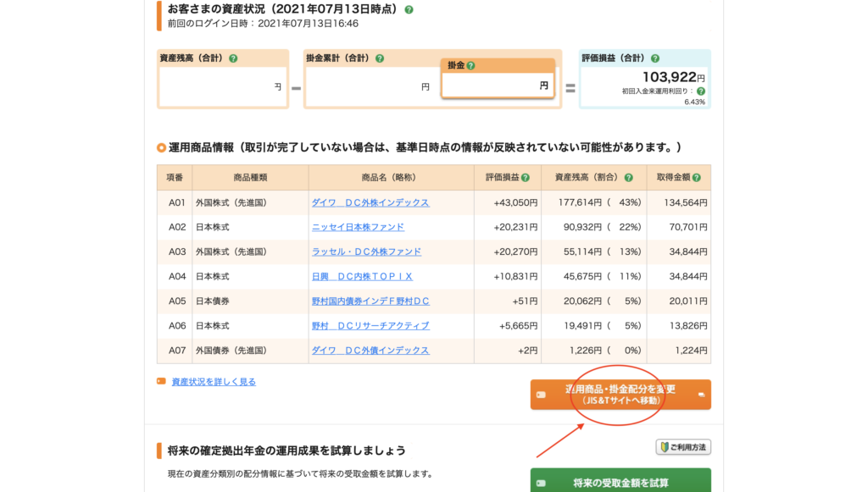This screenshot has height=492, width=868.
Task: Open 野村国内債券インデＦ野村ＤＣ link
Action: [x=370, y=301]
